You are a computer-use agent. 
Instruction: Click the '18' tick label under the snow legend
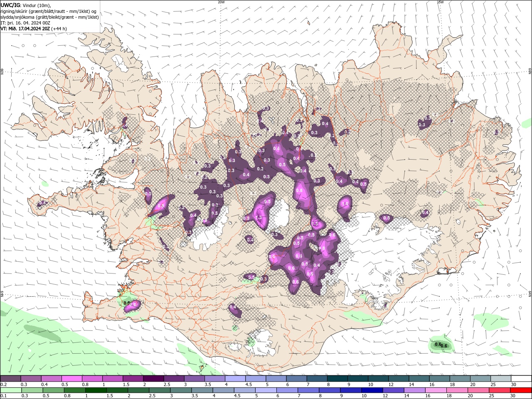pyautogui.click(x=452, y=384)
